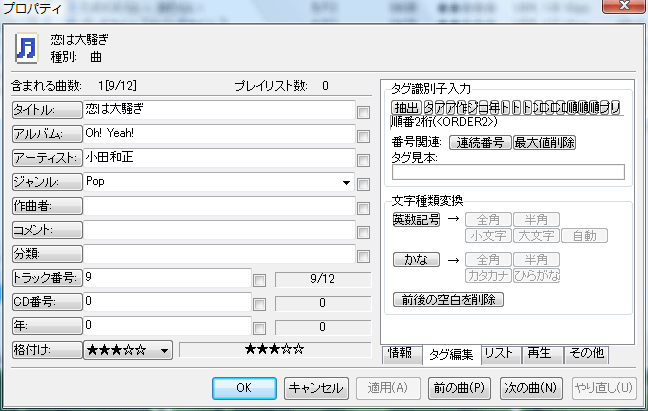Go to next song with 次の曲(N)

(x=531, y=387)
